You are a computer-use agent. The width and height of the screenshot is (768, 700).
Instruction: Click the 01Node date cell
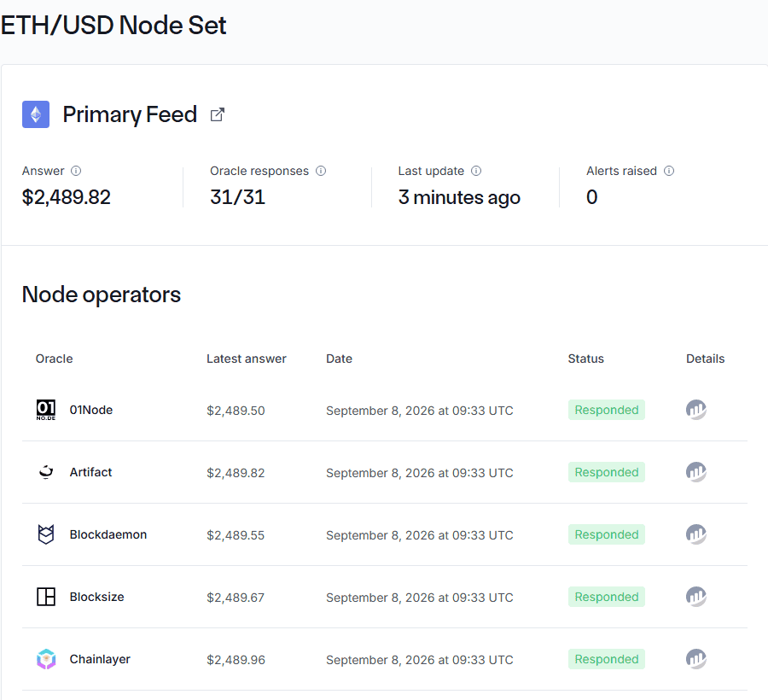point(420,411)
